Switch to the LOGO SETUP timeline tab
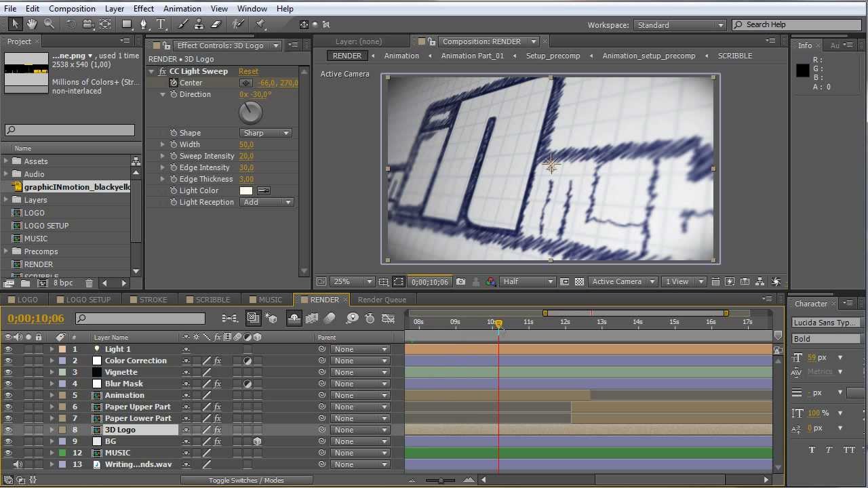868x488 pixels. [88, 300]
